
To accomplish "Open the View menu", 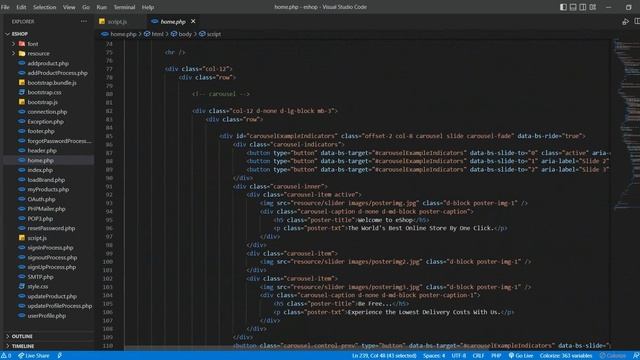I will coord(69,7).
